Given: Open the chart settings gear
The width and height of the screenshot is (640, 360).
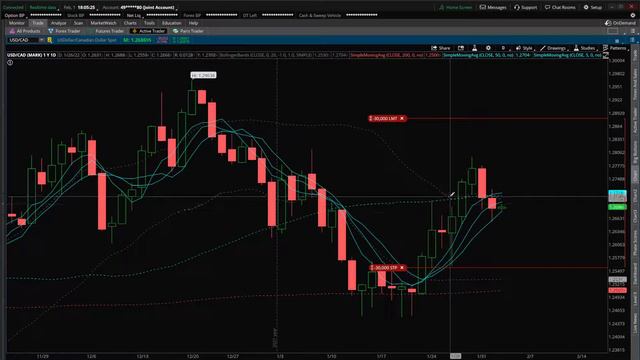Looking at the screenshot, I should coord(488,48).
